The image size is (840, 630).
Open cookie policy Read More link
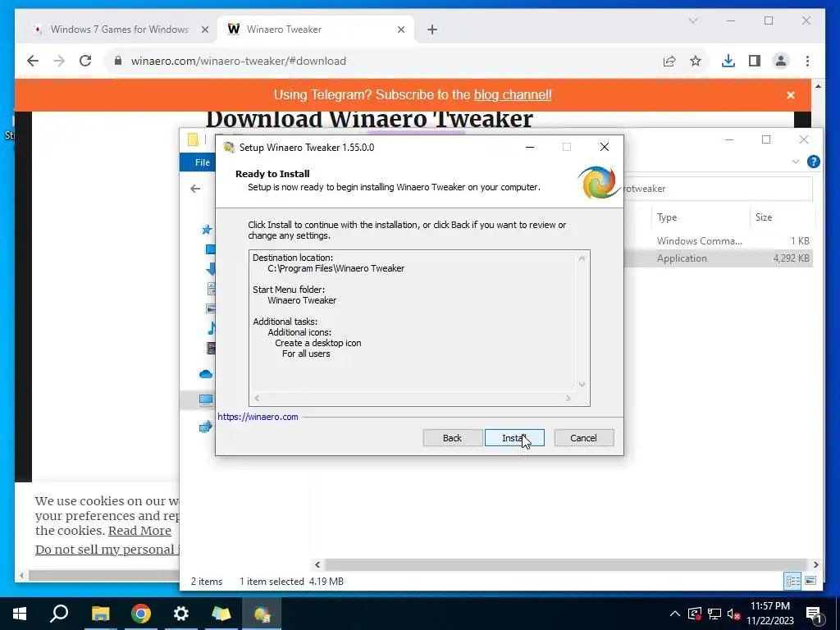click(139, 531)
